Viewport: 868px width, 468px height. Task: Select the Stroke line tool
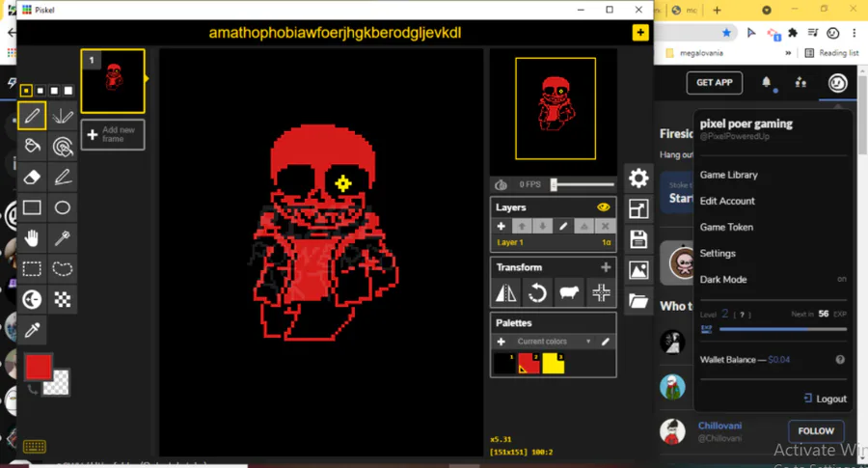[62, 178]
